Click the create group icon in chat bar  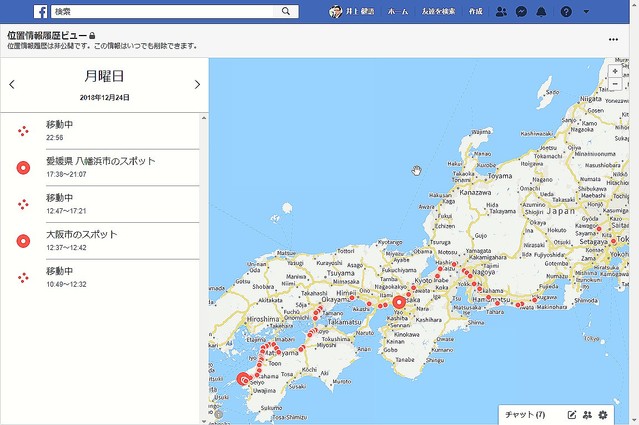tap(587, 415)
